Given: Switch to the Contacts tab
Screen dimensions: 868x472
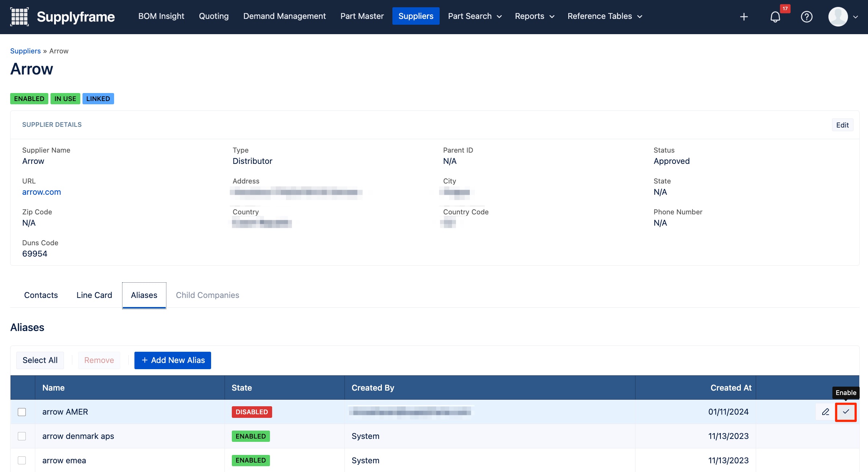Looking at the screenshot, I should pos(41,295).
